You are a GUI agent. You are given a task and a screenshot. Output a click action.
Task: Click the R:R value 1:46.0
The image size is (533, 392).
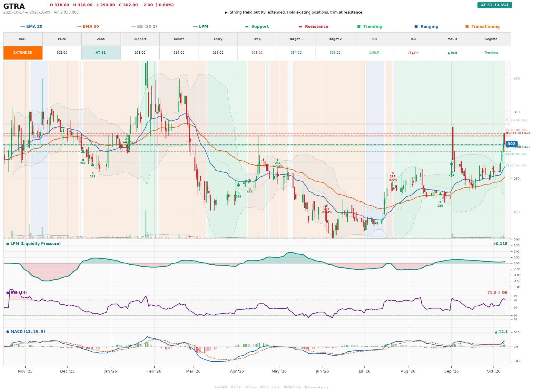[374, 53]
